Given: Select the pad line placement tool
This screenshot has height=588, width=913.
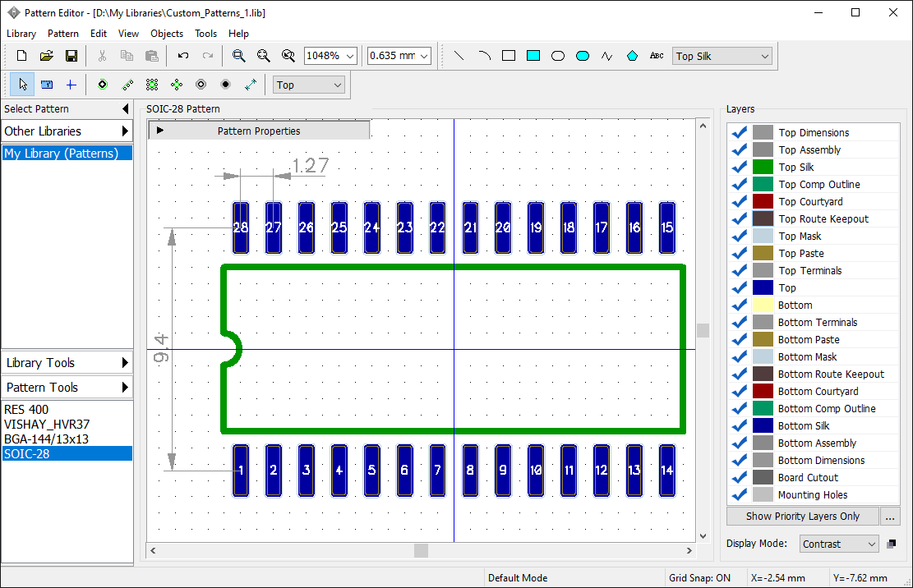Looking at the screenshot, I should tap(127, 85).
